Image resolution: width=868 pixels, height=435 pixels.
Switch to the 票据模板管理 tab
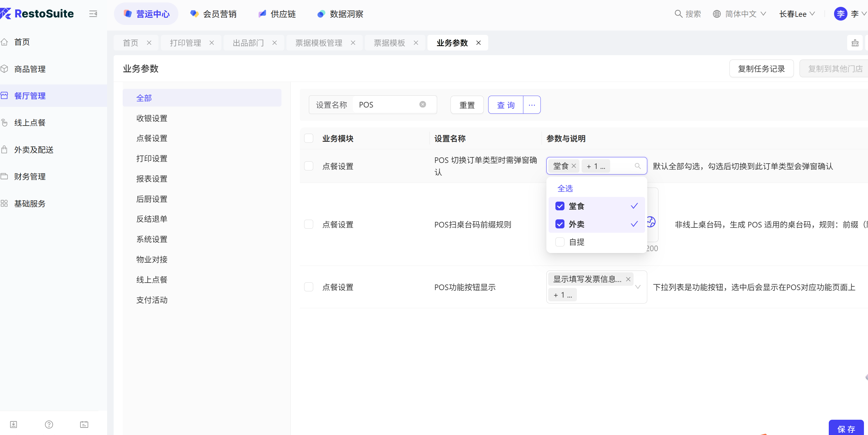coord(319,43)
